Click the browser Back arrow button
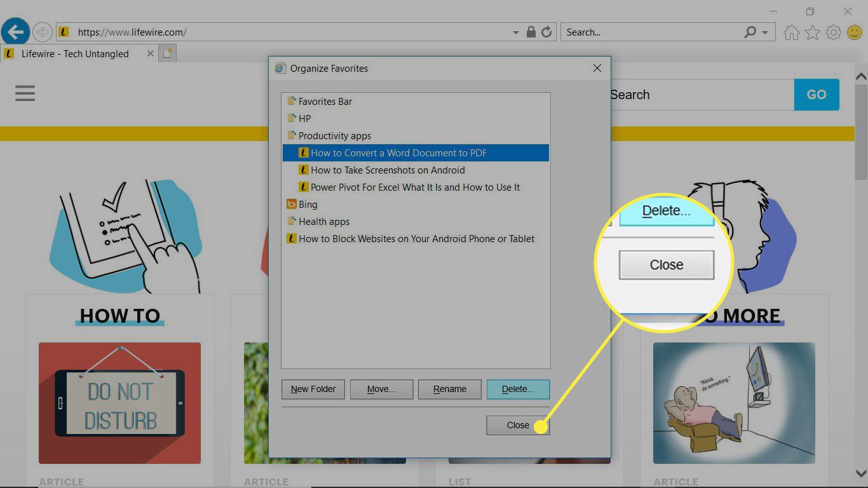 pyautogui.click(x=15, y=32)
